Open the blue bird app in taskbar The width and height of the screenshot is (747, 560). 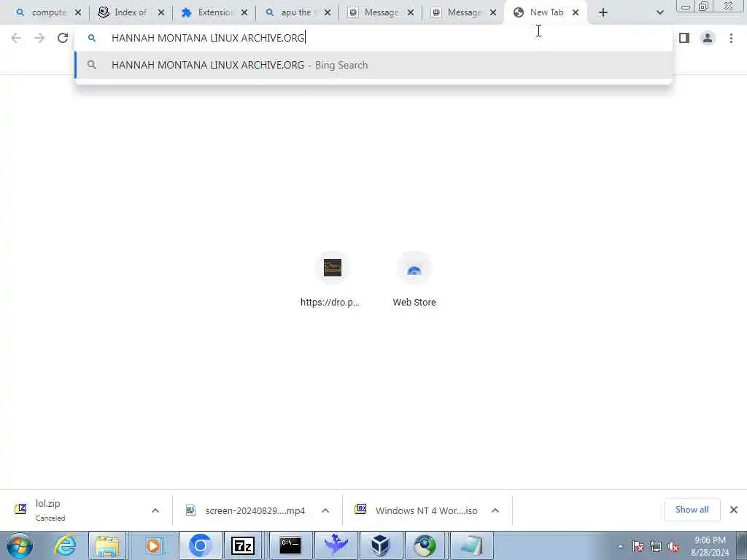[x=336, y=545]
